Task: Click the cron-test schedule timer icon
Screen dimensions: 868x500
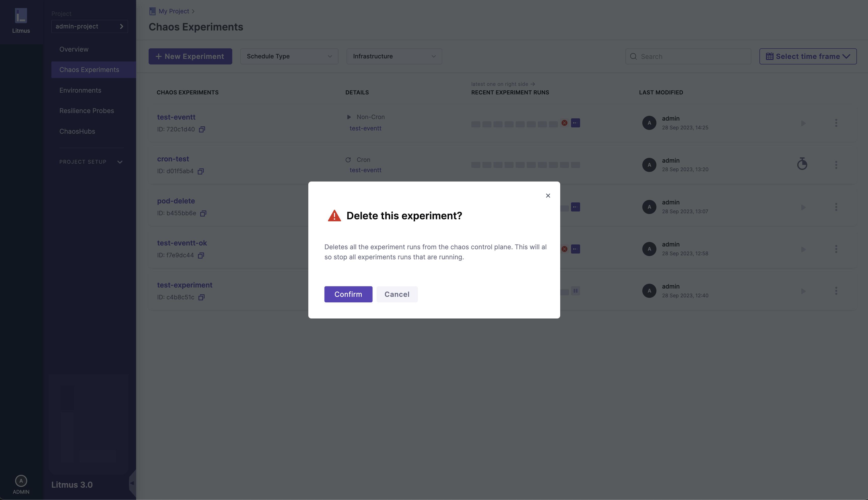Action: tap(802, 164)
